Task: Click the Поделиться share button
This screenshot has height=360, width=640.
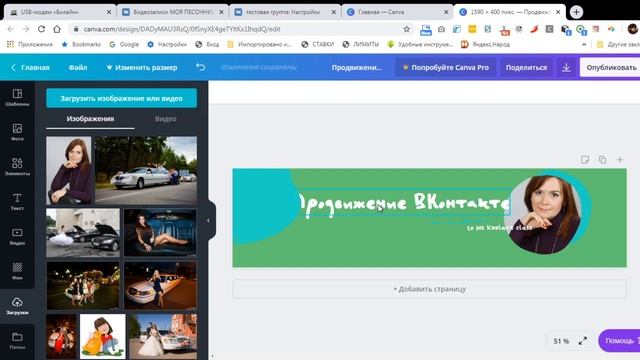Action: (526, 67)
